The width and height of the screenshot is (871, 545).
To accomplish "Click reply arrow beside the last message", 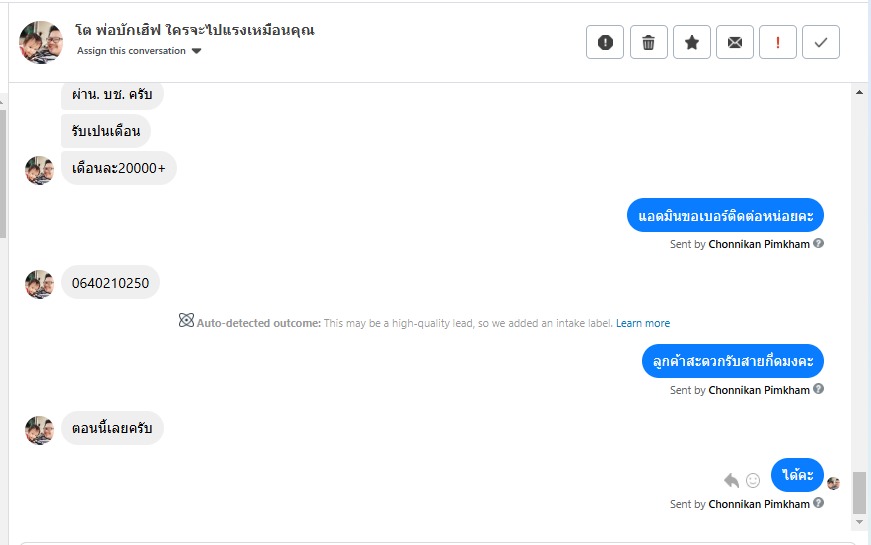I will (731, 480).
